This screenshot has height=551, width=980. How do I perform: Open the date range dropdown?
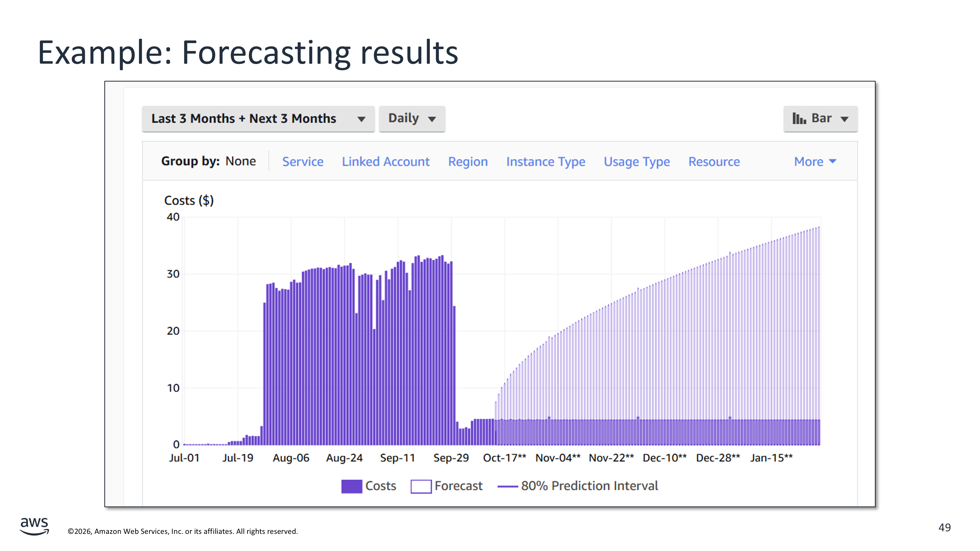(x=258, y=119)
